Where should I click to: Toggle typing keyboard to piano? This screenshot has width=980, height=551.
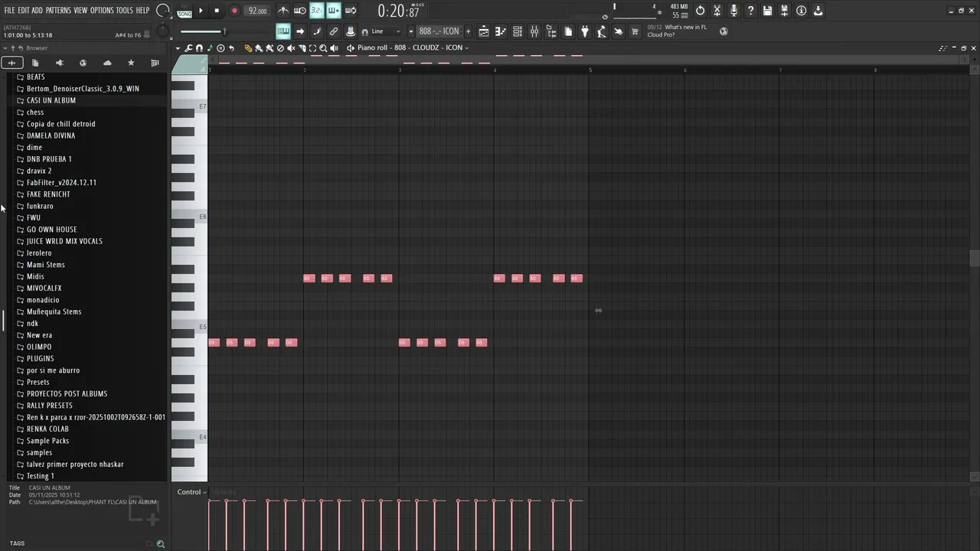(x=283, y=31)
